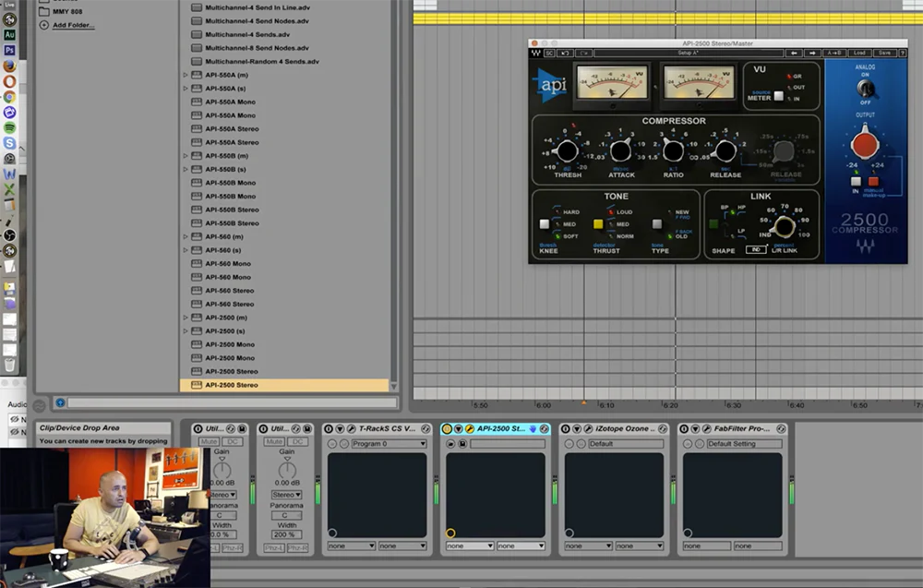The width and height of the screenshot is (923, 588).
Task: Open Spotify from the macOS dock
Action: point(9,127)
